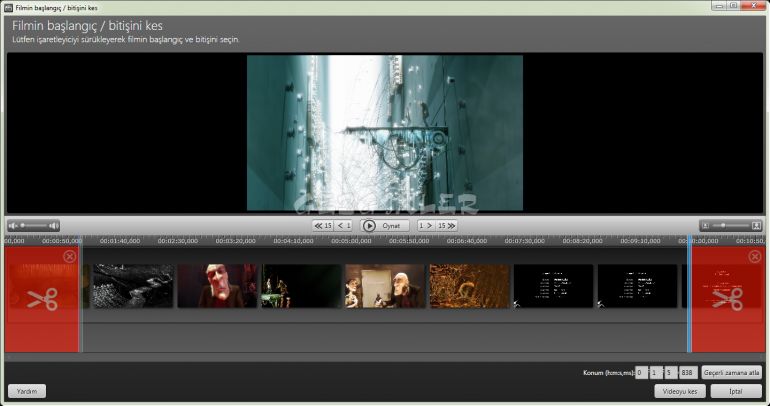Click the milliseconds field showing 838
The image size is (770, 406).
click(x=688, y=373)
